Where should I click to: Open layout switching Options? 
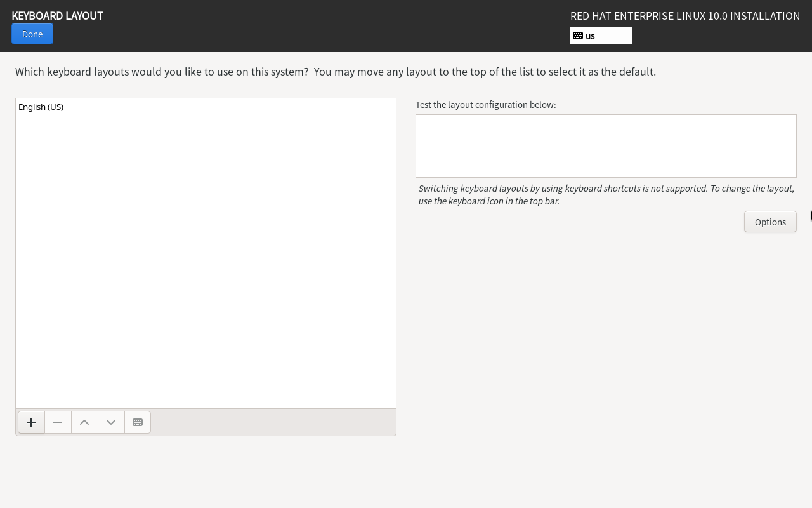click(x=770, y=222)
